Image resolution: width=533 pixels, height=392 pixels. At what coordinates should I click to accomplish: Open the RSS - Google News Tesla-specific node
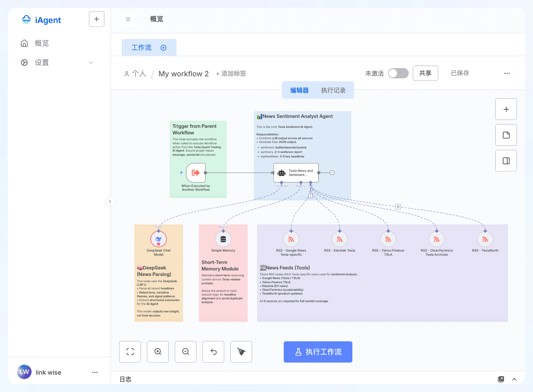point(291,239)
